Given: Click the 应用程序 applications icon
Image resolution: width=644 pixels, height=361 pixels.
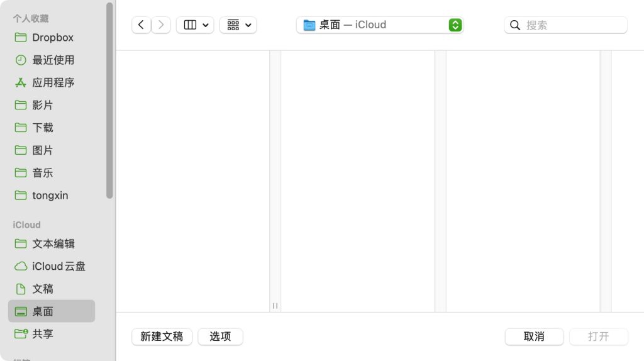Looking at the screenshot, I should (x=21, y=82).
